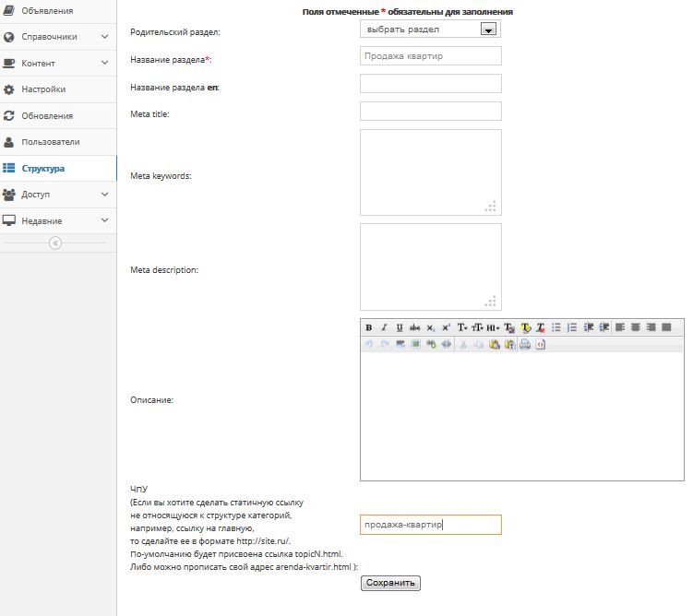
Task: Toggle bold formatting in description editor
Action: 368,327
